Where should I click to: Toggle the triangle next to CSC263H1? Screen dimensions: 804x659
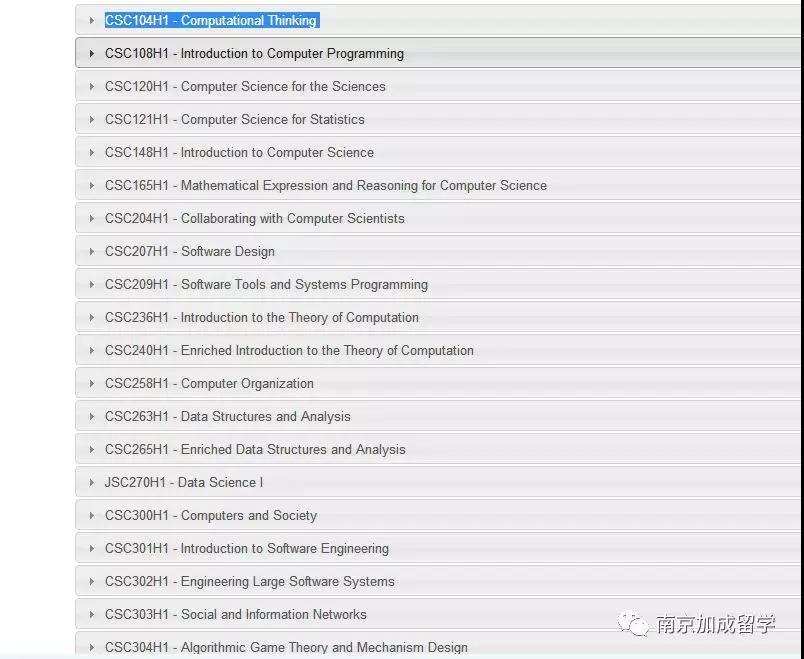[92, 416]
